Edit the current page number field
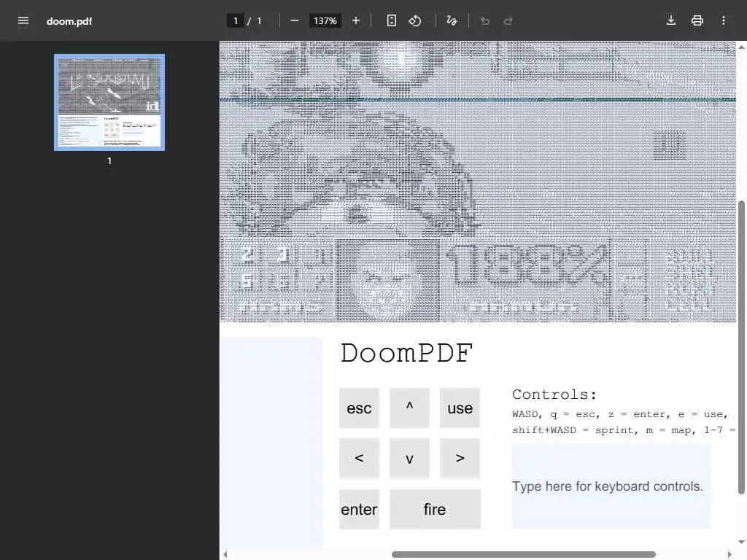Screen dimensions: 747x560 [x=236, y=21]
